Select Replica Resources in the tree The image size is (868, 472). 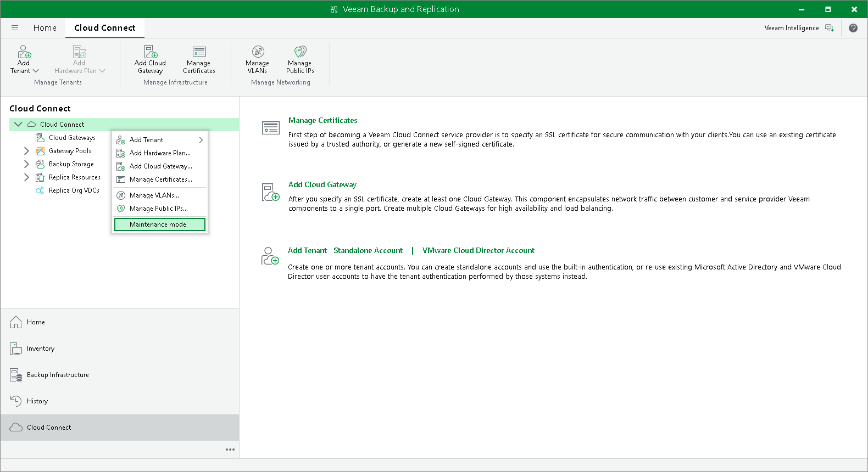tap(75, 177)
